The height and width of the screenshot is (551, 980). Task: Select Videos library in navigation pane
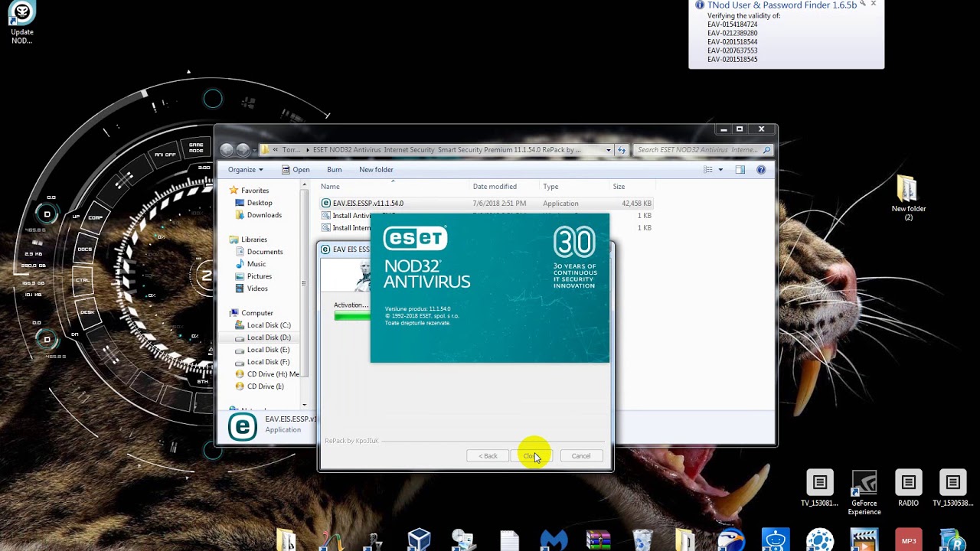coord(257,289)
